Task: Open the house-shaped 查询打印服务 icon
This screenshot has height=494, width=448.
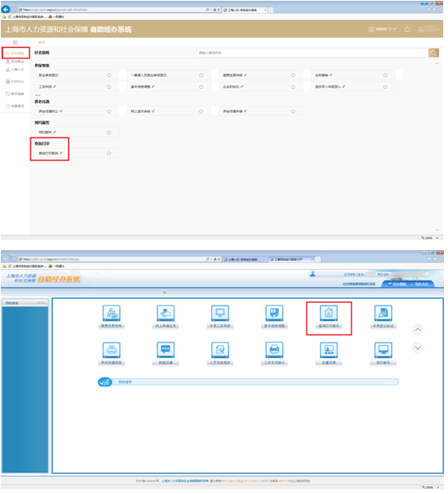Action: (x=330, y=315)
